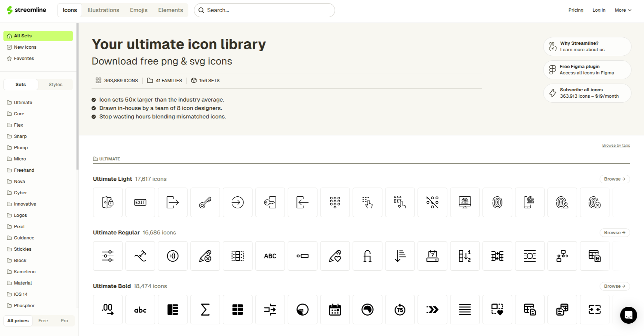Open the Free Figma plugin card
The image size is (644, 336).
pos(587,70)
